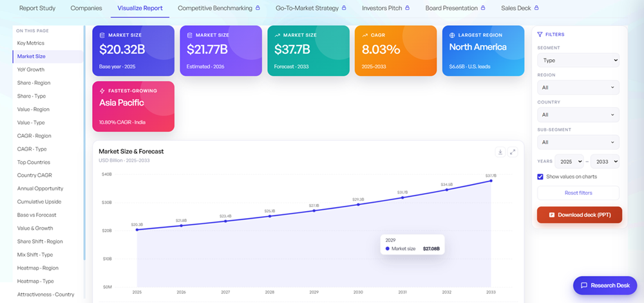Navigate to Top Countries section
The height and width of the screenshot is (303, 644).
pyautogui.click(x=33, y=162)
